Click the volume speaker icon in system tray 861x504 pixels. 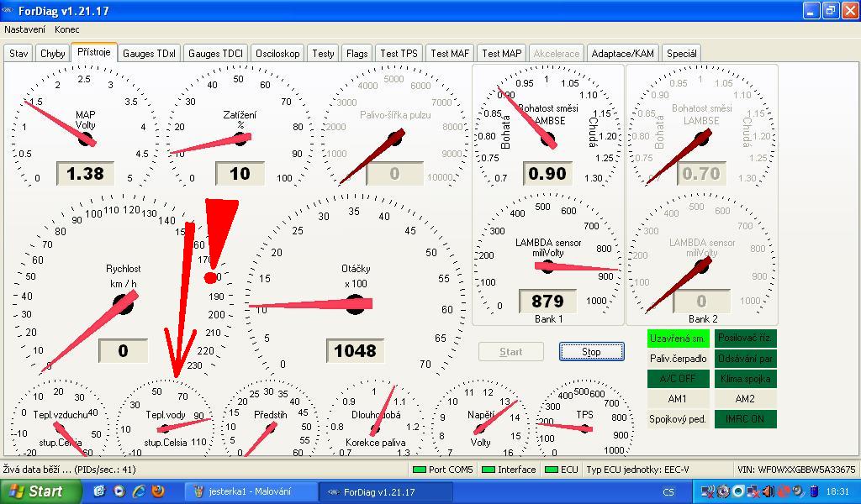768,491
